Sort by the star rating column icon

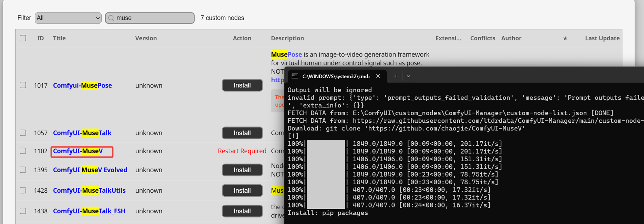565,38
